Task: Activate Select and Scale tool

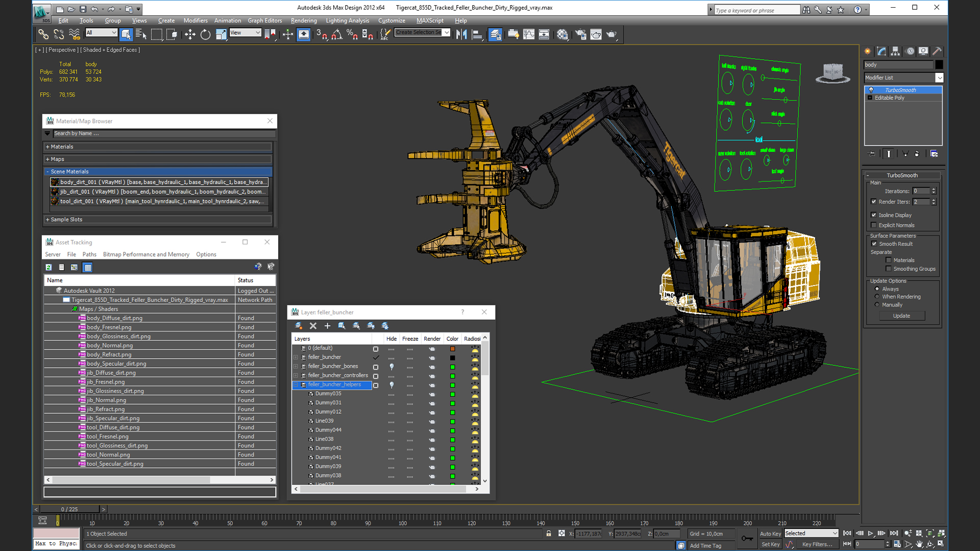Action: pos(221,34)
